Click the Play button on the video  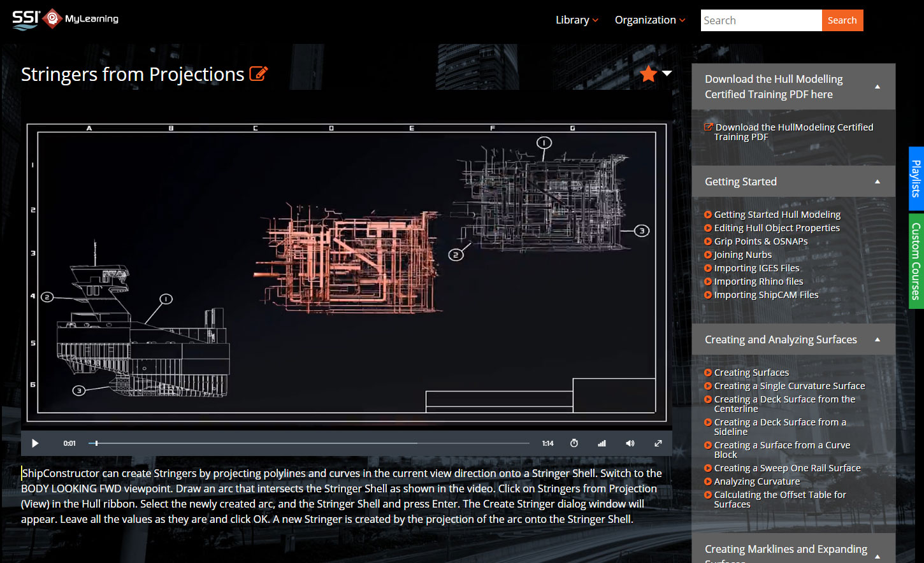35,443
